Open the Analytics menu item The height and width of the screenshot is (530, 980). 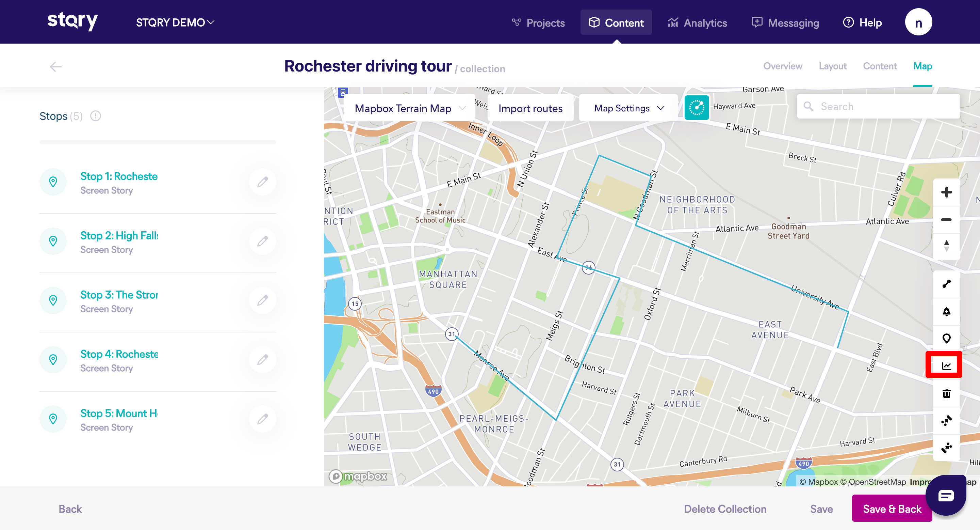click(697, 22)
